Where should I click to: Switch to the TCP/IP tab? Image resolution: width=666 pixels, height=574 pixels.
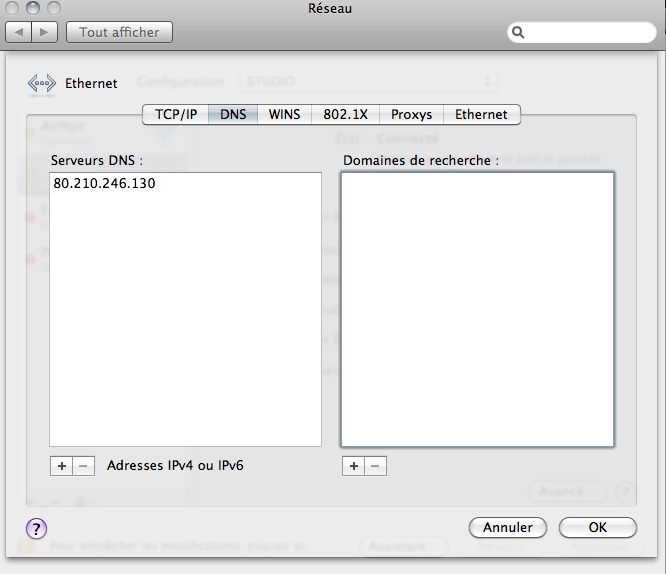point(176,114)
